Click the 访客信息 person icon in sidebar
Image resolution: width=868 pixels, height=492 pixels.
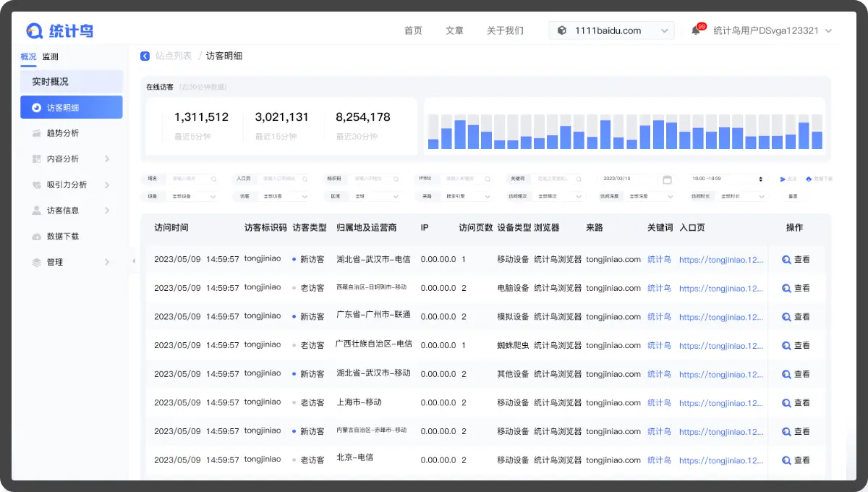tap(37, 211)
